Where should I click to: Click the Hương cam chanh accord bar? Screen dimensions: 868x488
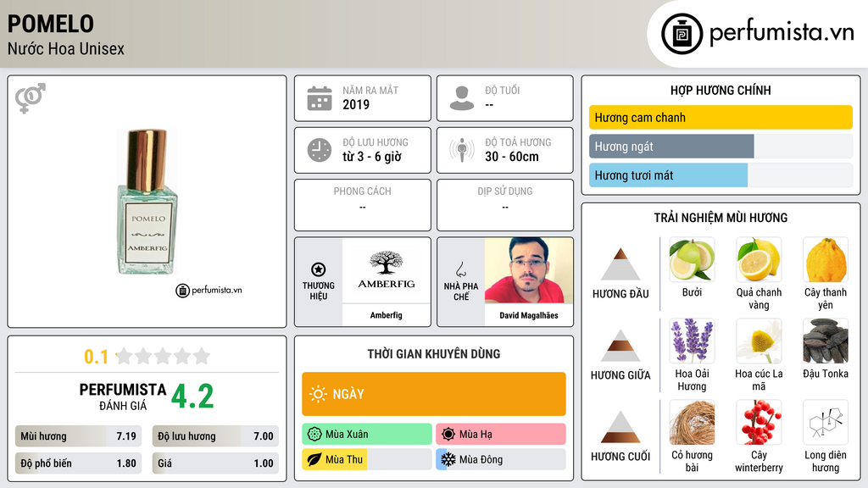point(721,117)
